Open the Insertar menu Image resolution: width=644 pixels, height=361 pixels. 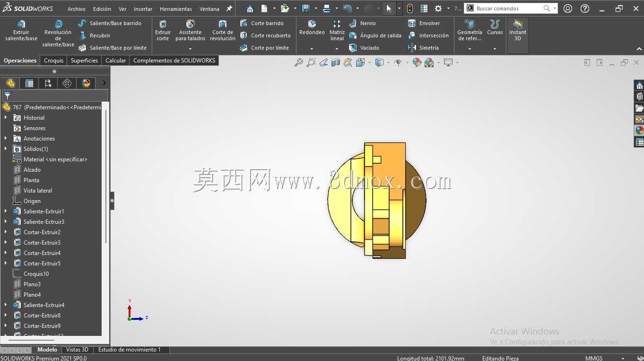[x=143, y=9]
